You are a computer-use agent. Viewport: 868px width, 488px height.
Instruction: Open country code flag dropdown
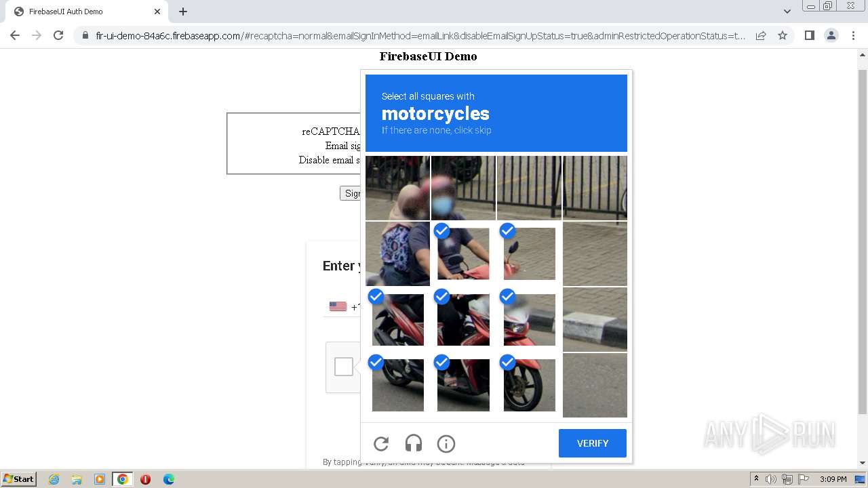tap(338, 306)
